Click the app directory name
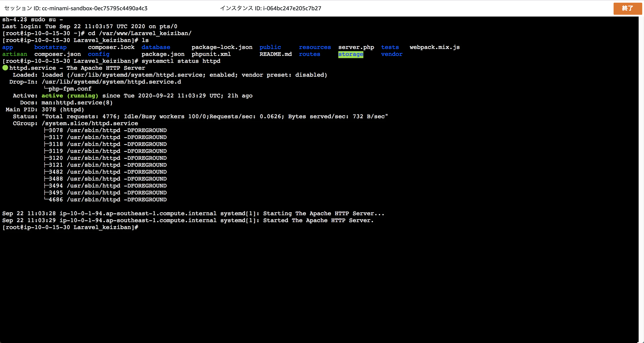Viewport: 644px width, 343px height. [x=8, y=47]
